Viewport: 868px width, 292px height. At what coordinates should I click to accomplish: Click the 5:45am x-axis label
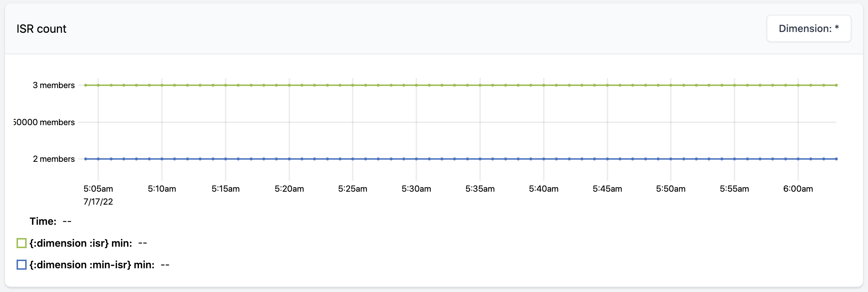(607, 189)
